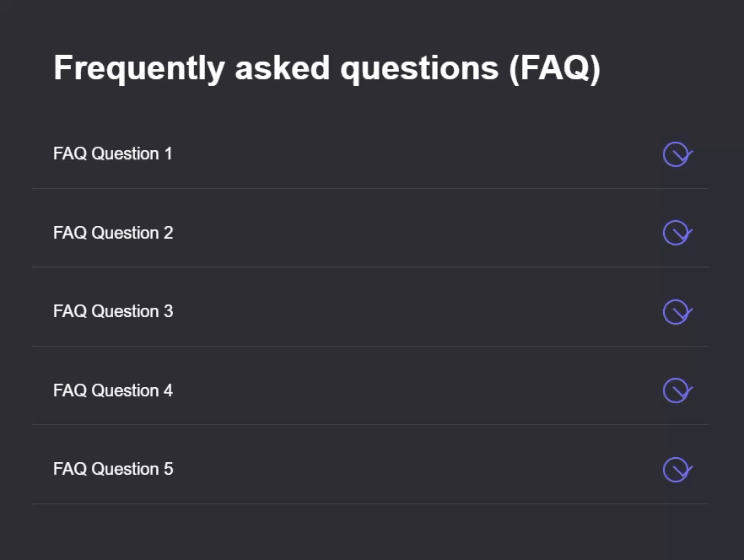This screenshot has height=560, width=744.
Task: Click the divider line below FAQ Question 5
Action: tap(370, 503)
